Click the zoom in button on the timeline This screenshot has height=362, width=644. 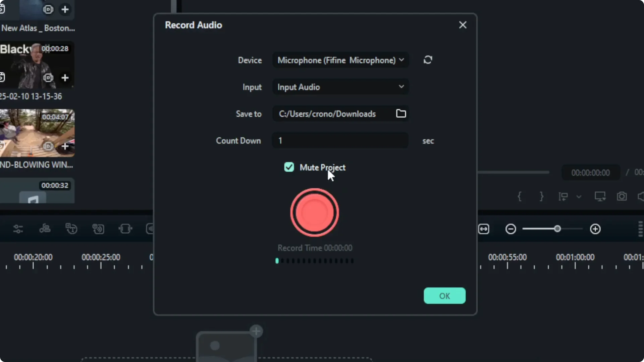click(x=596, y=229)
